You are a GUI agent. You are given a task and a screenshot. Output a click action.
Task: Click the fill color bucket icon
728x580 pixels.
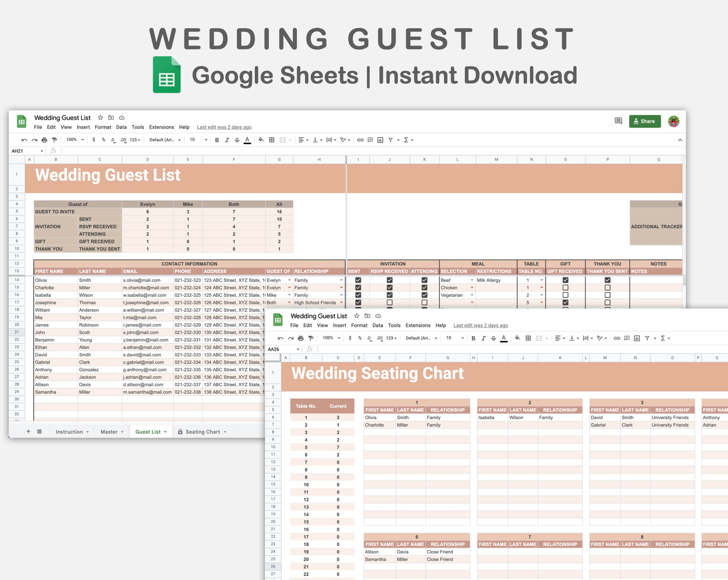(x=261, y=140)
